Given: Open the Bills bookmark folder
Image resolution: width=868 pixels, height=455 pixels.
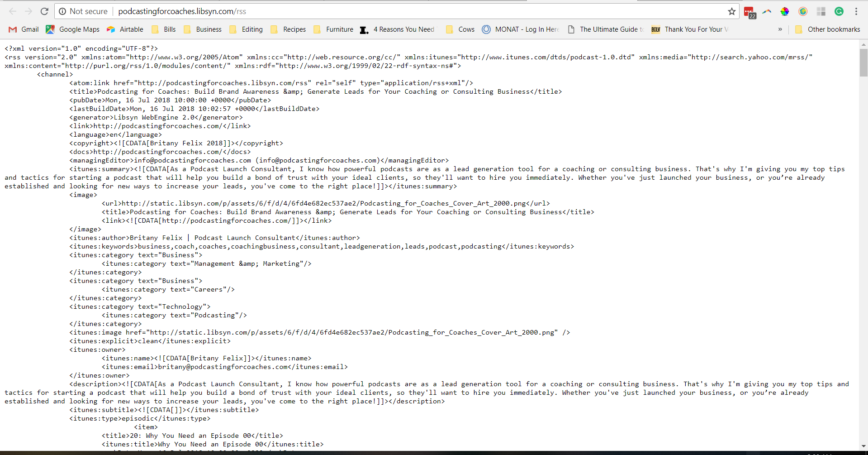Looking at the screenshot, I should (164, 29).
